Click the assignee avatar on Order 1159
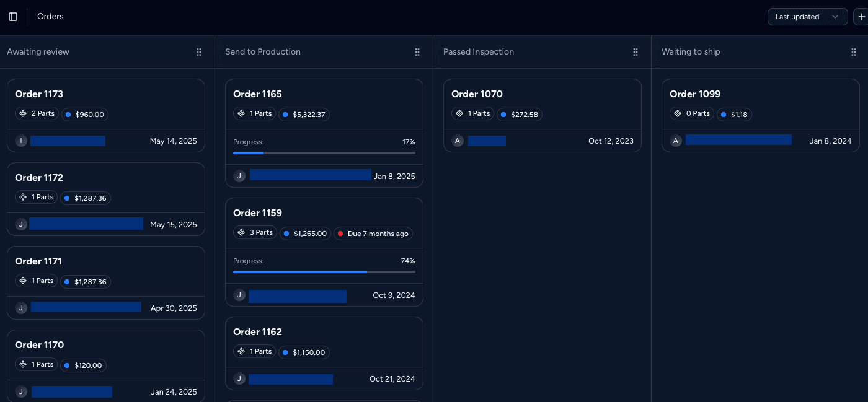868x402 pixels. tap(239, 295)
